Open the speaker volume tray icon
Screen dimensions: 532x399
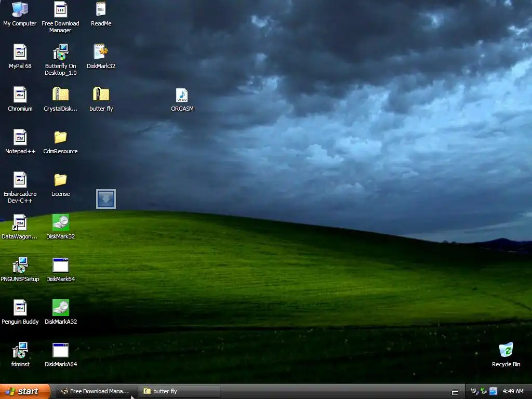(474, 391)
